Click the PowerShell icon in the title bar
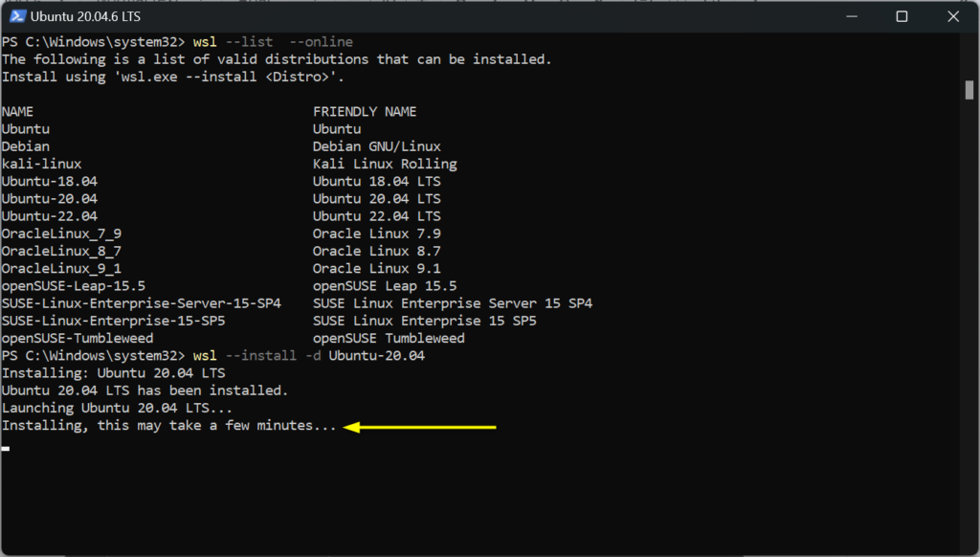 [15, 16]
